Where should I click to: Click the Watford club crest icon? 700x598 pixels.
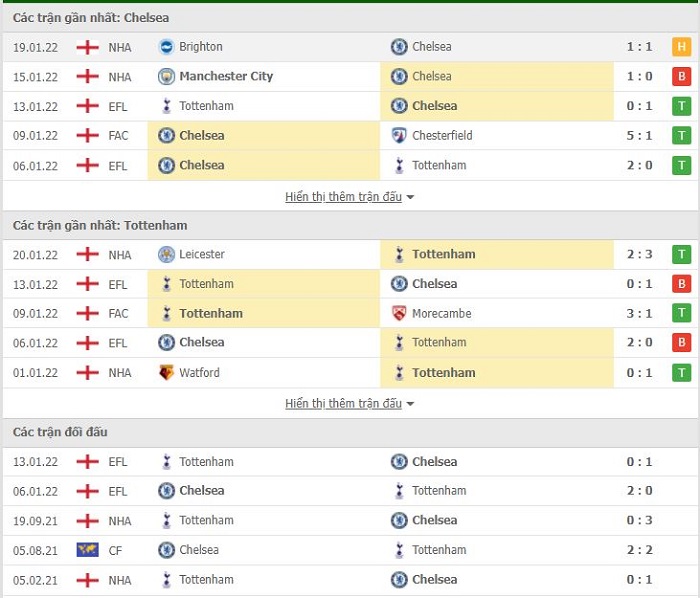pyautogui.click(x=166, y=373)
